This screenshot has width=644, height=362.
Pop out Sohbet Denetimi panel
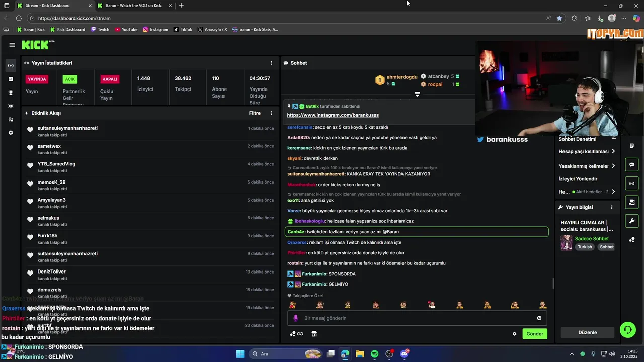[613, 137]
